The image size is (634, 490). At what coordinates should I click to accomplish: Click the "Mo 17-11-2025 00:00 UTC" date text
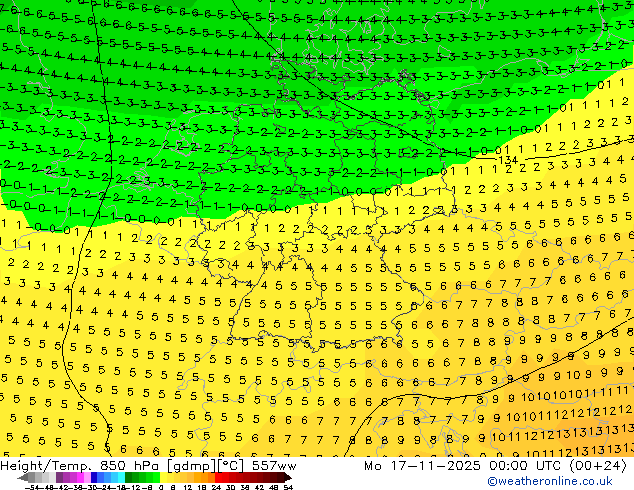coord(464,466)
